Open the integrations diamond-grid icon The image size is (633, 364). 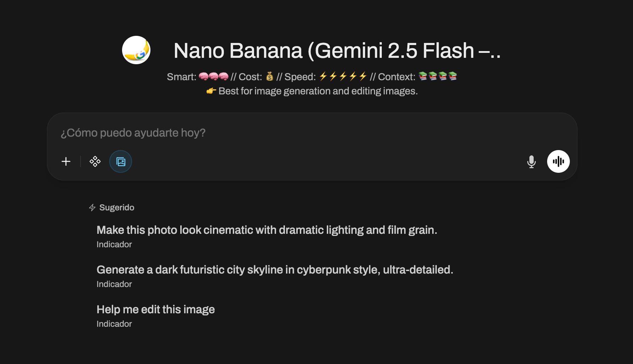95,162
